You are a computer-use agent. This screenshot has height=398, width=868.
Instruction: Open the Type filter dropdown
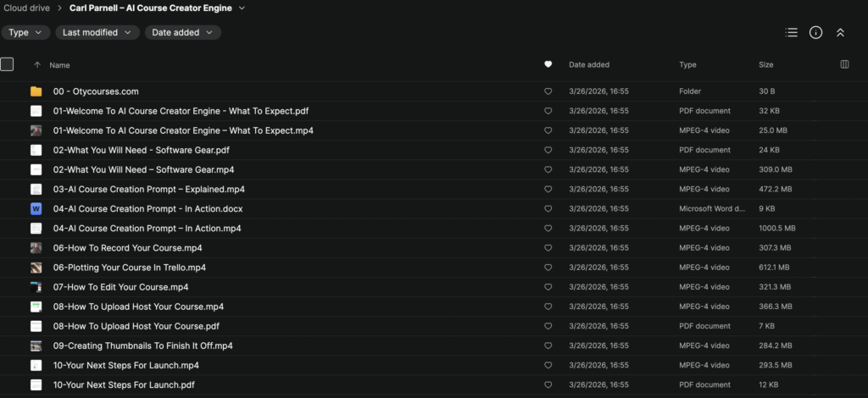tap(25, 32)
